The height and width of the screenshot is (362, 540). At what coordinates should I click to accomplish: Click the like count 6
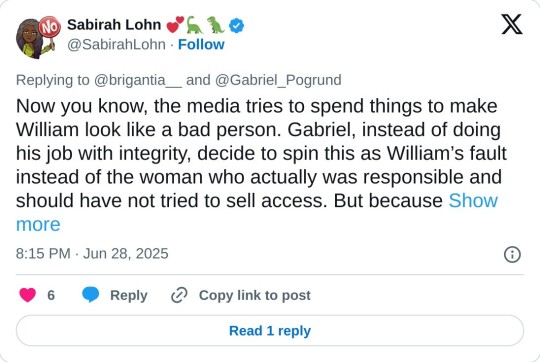51,295
